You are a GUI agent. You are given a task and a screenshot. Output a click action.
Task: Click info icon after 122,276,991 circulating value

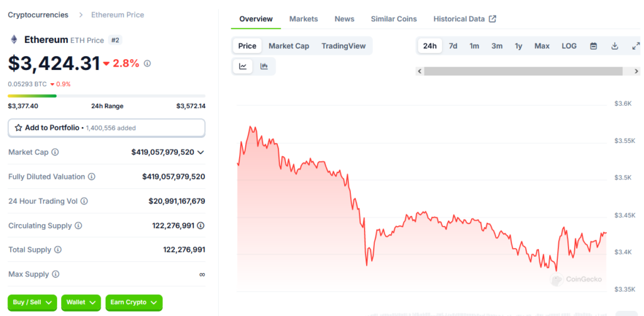[201, 225]
